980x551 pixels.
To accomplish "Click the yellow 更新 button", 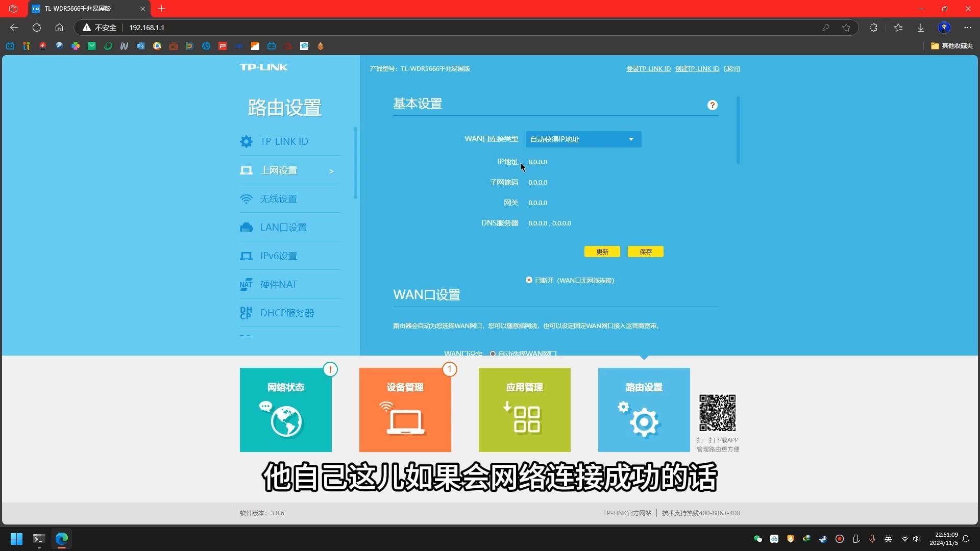I will [x=602, y=252].
